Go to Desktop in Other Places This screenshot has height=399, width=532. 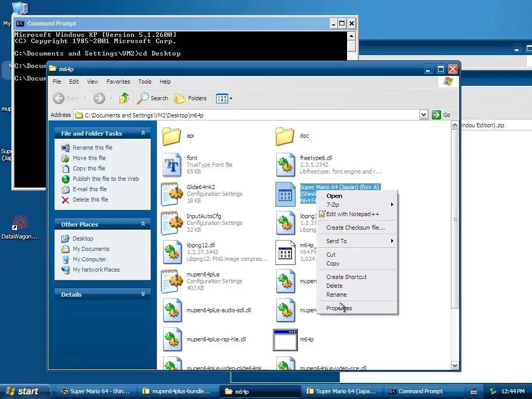coord(83,238)
